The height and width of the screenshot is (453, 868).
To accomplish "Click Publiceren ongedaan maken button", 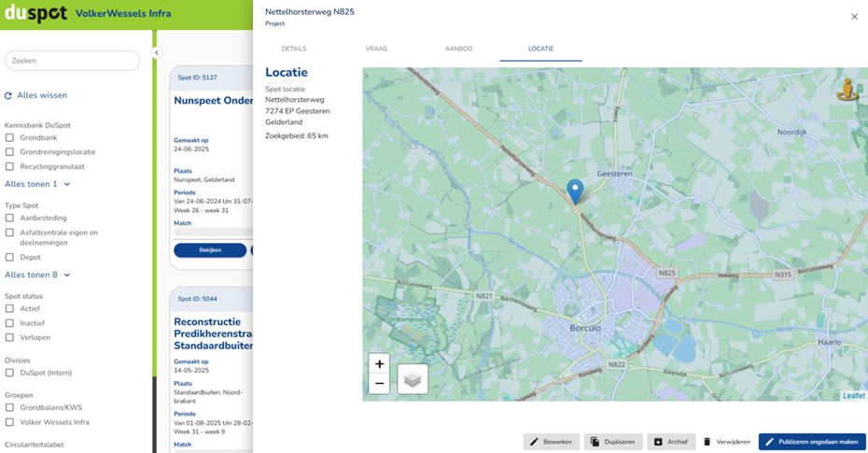I will [x=811, y=442].
